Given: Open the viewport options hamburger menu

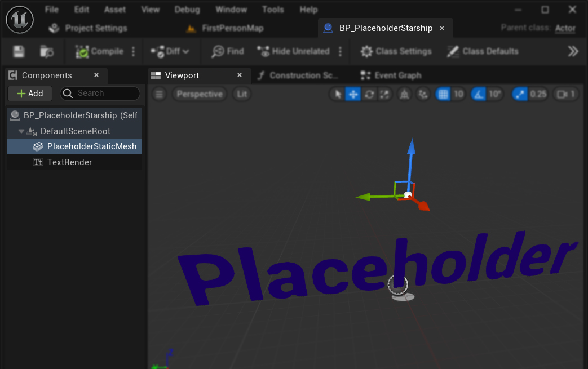Looking at the screenshot, I should pyautogui.click(x=160, y=94).
